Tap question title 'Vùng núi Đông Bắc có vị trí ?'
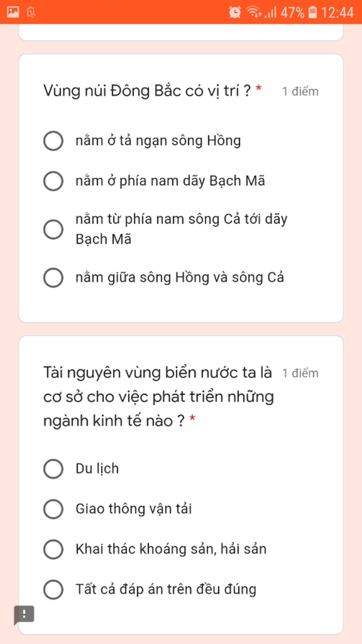Screen dimensions: 362x644 pos(147,91)
